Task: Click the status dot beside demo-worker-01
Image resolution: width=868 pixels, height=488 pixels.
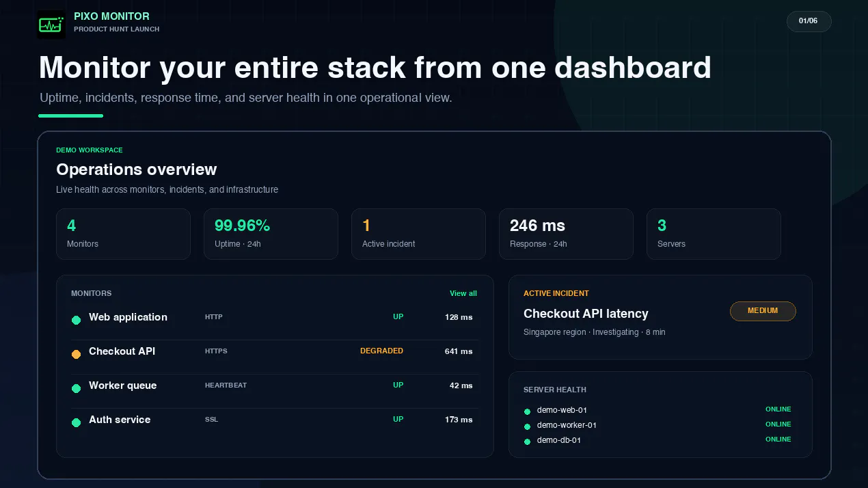Action: point(527,426)
